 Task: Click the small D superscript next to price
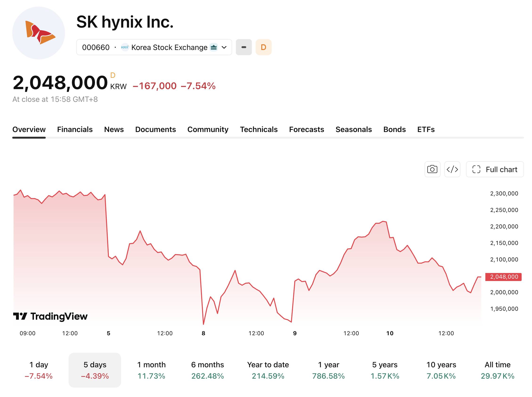(113, 75)
